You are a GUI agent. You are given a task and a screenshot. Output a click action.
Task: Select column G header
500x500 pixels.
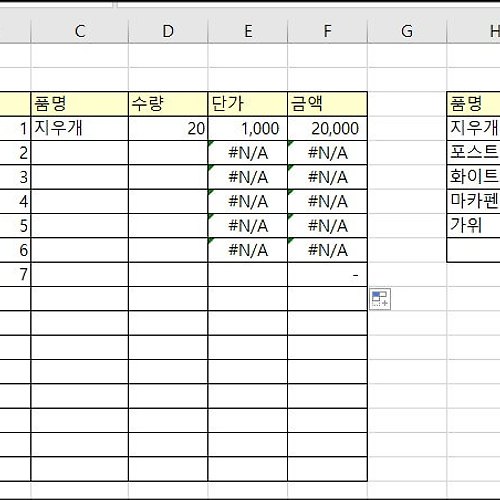(407, 31)
